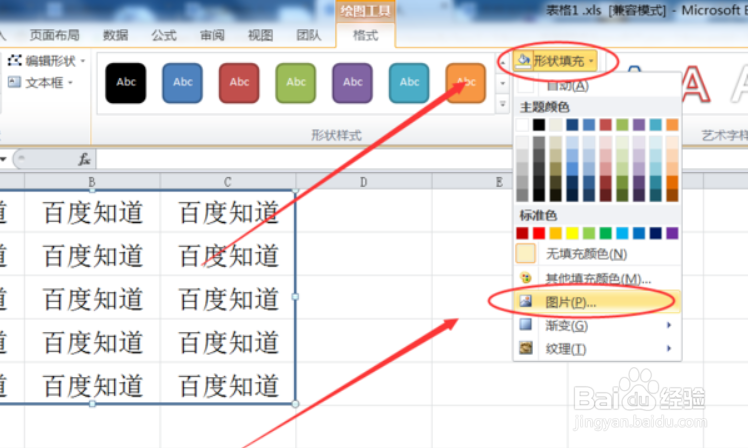Click the paint bucket icon on 形状填充
Viewport: 748px width, 448px height.
(523, 61)
